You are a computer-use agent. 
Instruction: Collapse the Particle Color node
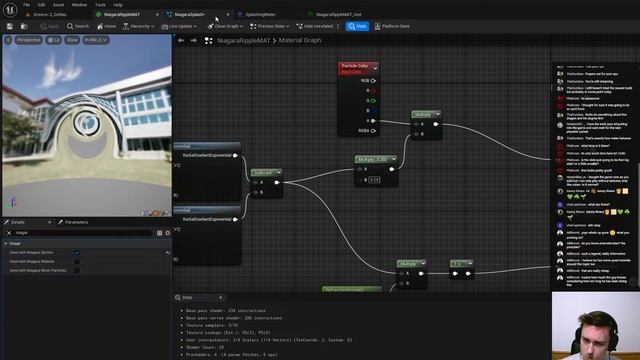point(375,68)
